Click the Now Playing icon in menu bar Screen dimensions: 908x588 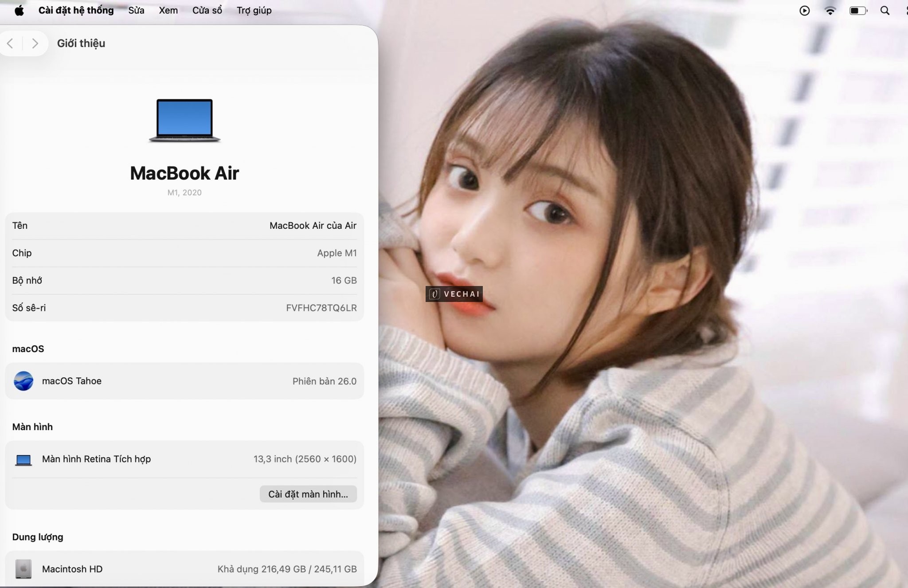click(804, 11)
